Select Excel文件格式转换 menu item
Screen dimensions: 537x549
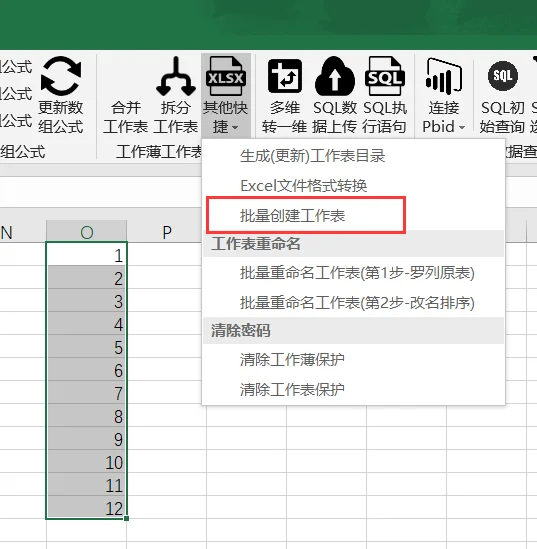pos(354,186)
